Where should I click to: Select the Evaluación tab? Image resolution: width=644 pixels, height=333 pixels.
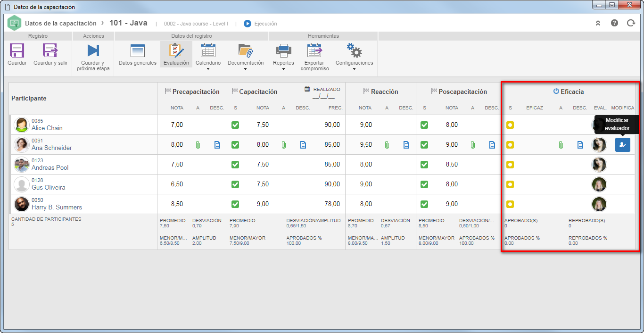pos(176,55)
